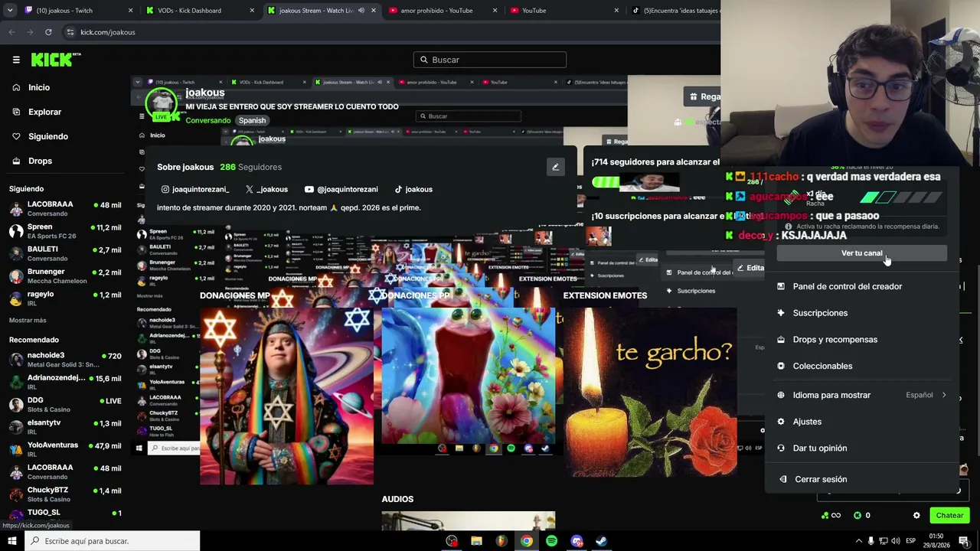Open the FL Studio taskbar icon

tap(501, 541)
